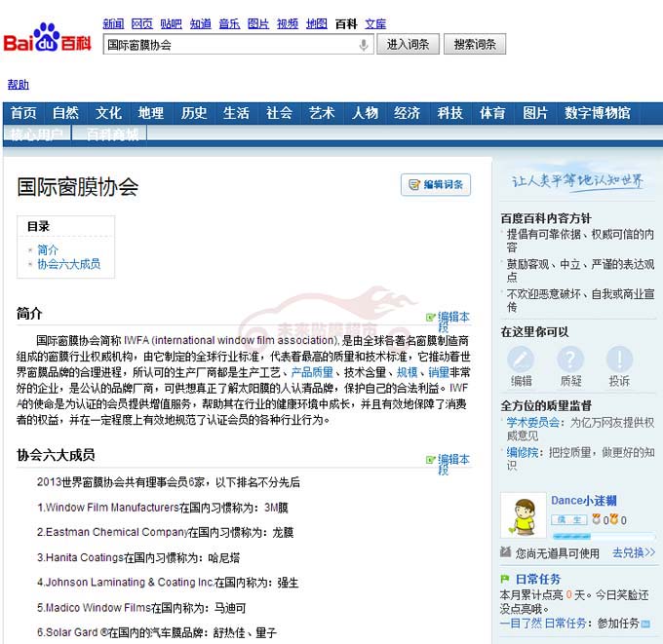Select the 人物 navigation tab
This screenshot has height=644, width=663.
(x=365, y=113)
